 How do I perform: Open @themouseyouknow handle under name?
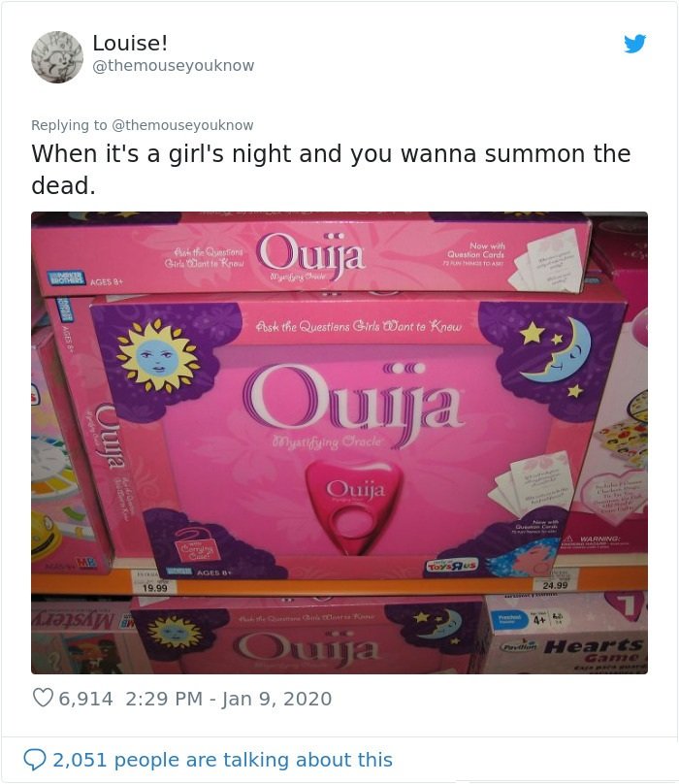click(x=173, y=66)
